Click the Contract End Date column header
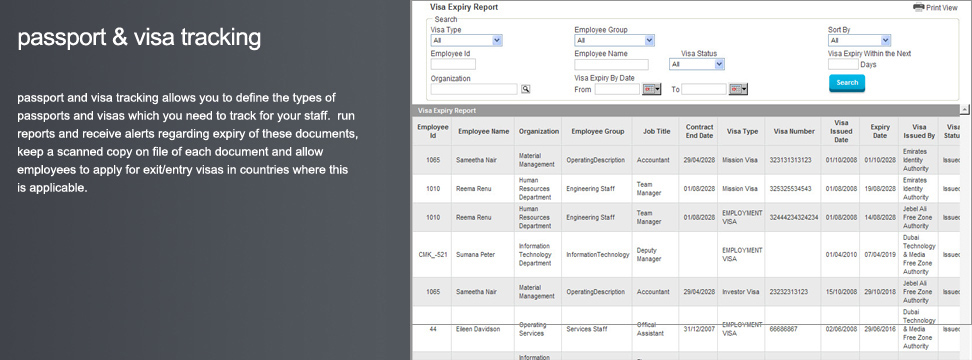This screenshot has width=972, height=360. (x=699, y=131)
